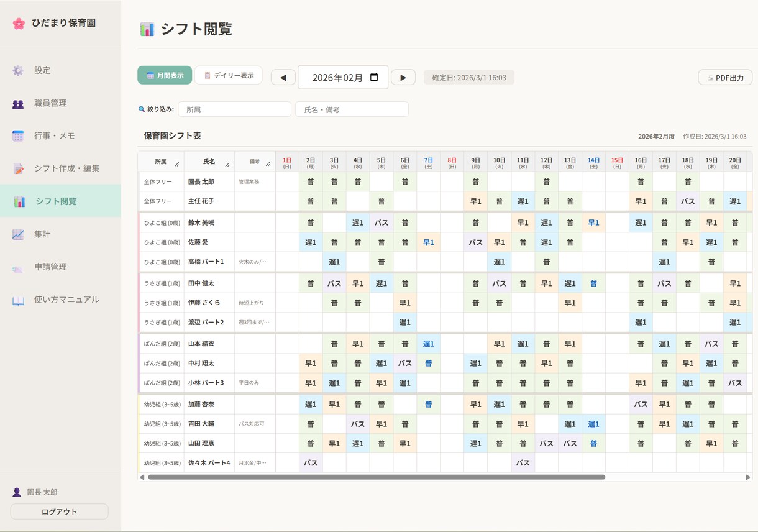Image resolution: width=758 pixels, height=532 pixels.
Task: Click 鈴木 美咲's バス shift on 5日
Action: 381,222
